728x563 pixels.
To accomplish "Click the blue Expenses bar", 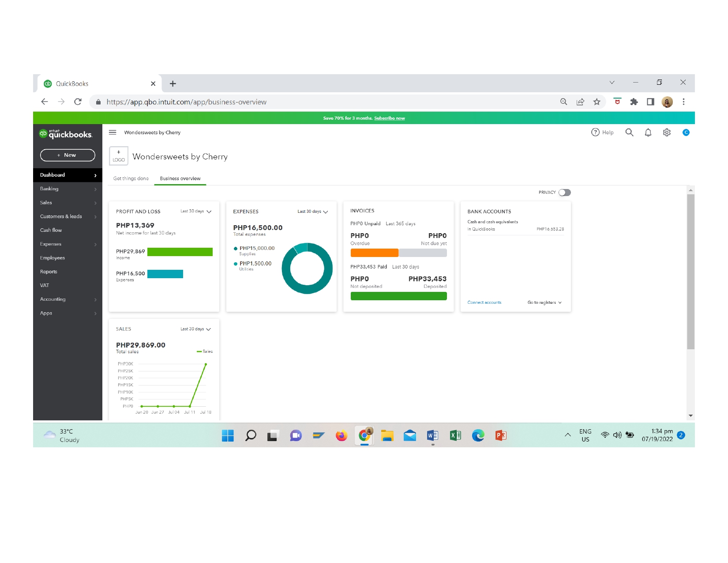I will tap(165, 274).
